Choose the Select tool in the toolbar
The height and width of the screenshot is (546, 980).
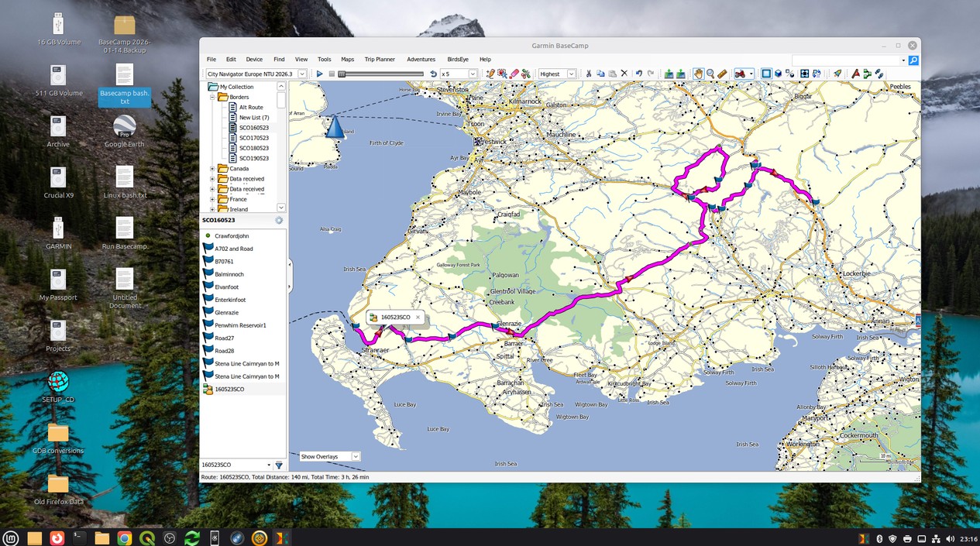pos(502,74)
